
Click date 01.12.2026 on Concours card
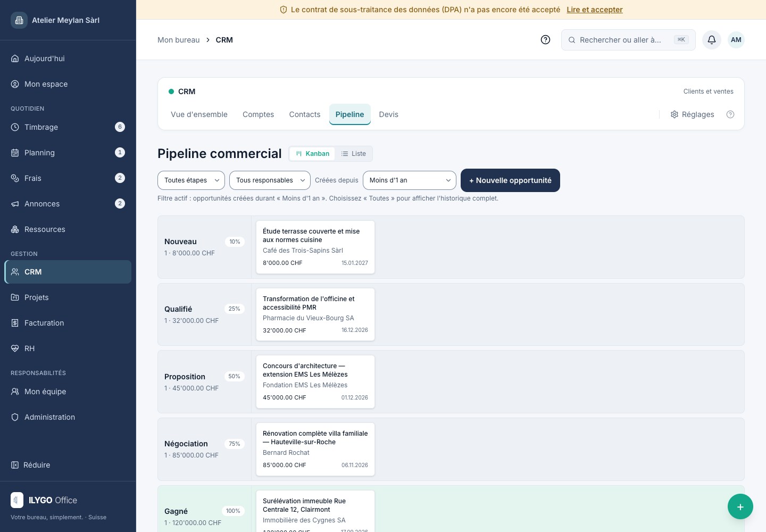(355, 397)
